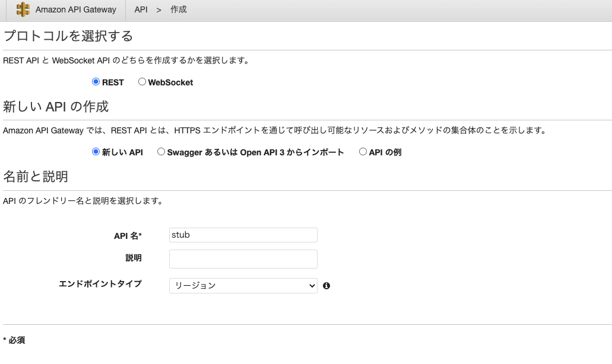The image size is (612, 364).
Task: Click the プロトコルを選択する heading
Action: [68, 36]
